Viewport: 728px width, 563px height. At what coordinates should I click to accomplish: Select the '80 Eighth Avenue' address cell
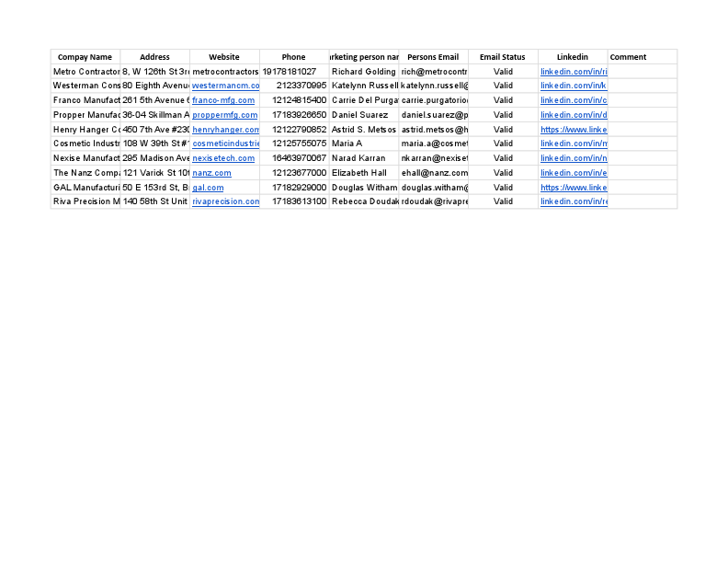(x=155, y=86)
